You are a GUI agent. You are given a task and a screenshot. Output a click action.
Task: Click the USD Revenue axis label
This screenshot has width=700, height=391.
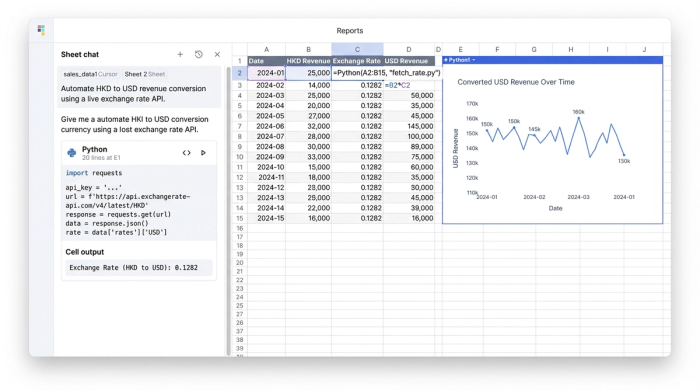(455, 148)
